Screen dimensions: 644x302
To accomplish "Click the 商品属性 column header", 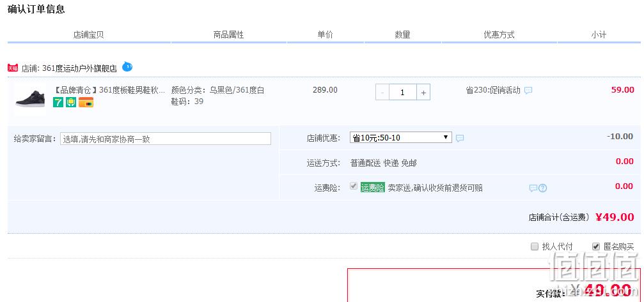I will (229, 35).
